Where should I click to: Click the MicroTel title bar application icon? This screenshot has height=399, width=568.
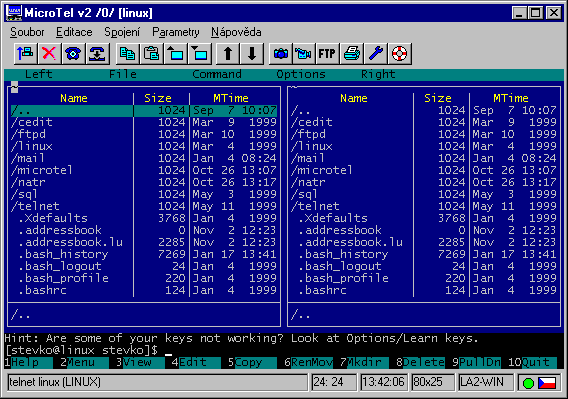click(x=14, y=13)
